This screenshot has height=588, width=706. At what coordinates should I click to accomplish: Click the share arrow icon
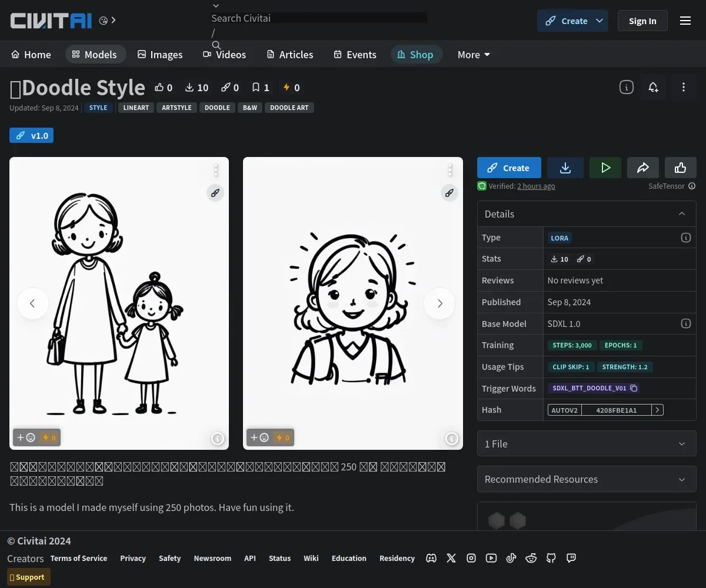click(643, 168)
